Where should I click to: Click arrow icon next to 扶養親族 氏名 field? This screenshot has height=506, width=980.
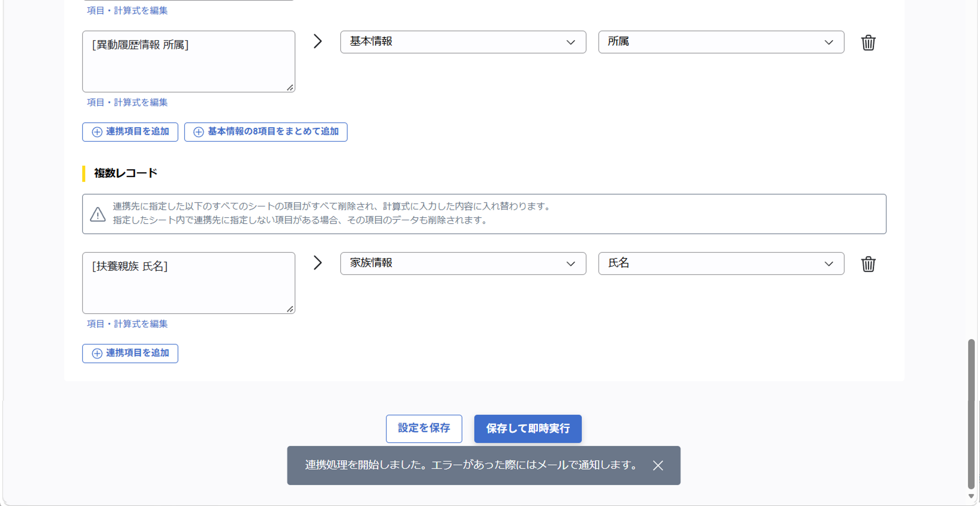coord(318,262)
